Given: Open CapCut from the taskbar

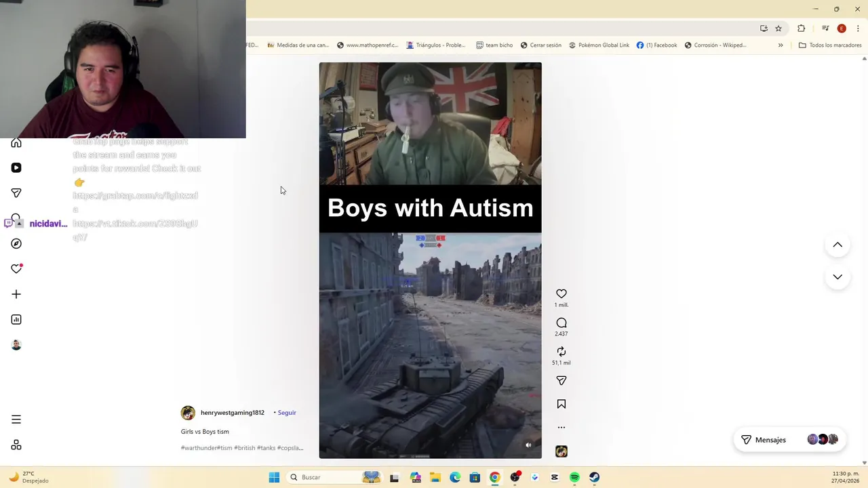Looking at the screenshot, I should 555,477.
